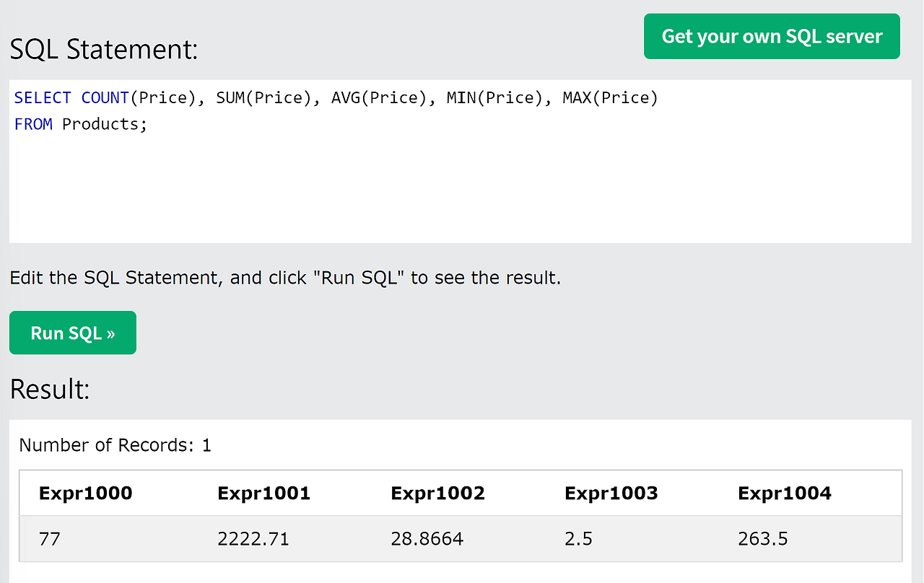The width and height of the screenshot is (924, 583).
Task: Click the Get your own SQL server button
Action: pos(771,35)
